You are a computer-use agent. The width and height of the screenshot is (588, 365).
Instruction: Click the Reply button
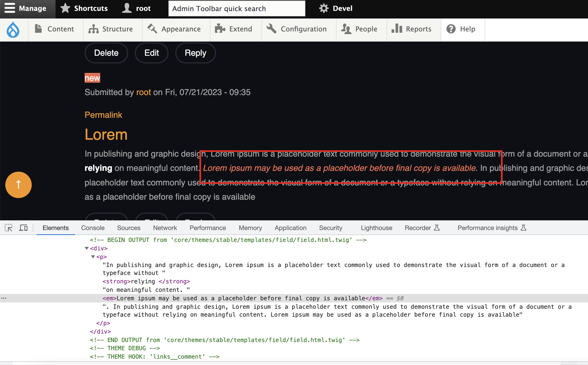point(195,53)
